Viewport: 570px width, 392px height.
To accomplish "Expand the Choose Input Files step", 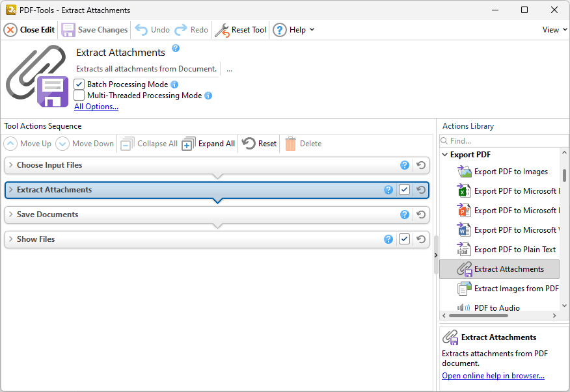I will 11,165.
